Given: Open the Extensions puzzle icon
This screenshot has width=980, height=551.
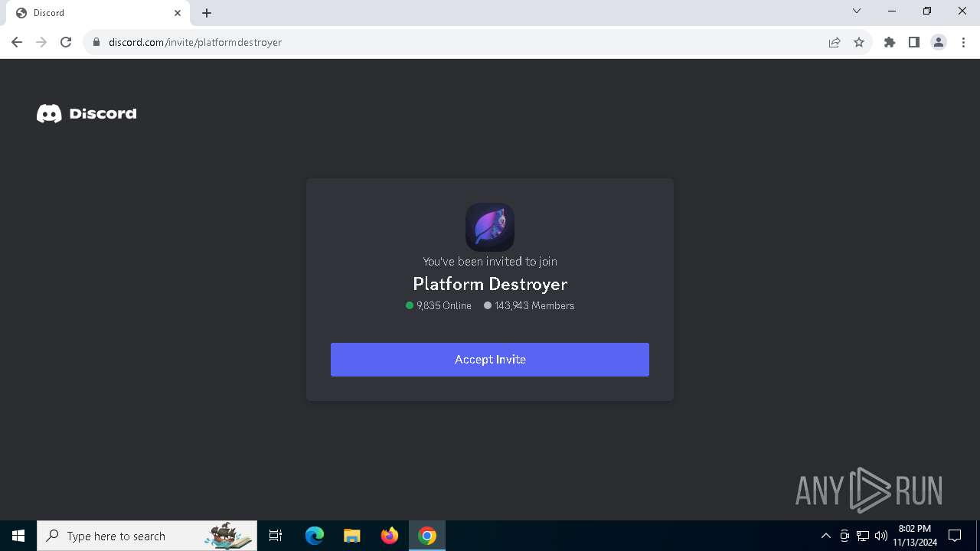Looking at the screenshot, I should click(x=890, y=42).
